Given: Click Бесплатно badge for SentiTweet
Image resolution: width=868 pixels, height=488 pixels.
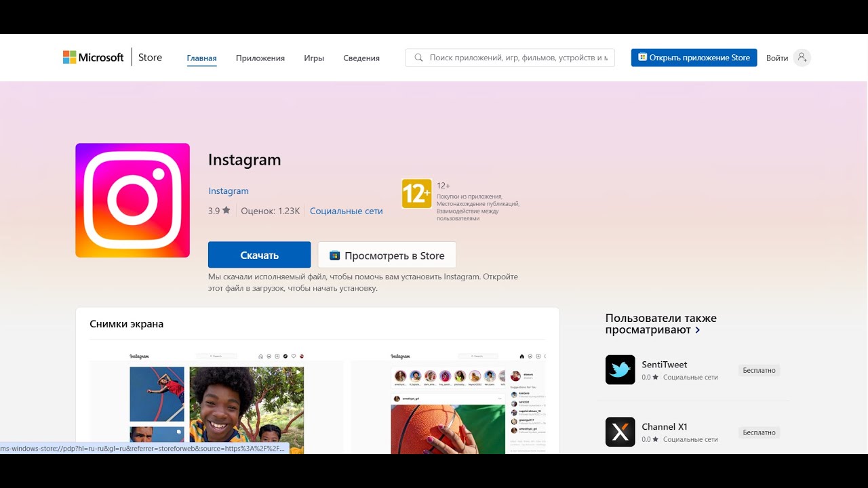Looking at the screenshot, I should pos(759,371).
